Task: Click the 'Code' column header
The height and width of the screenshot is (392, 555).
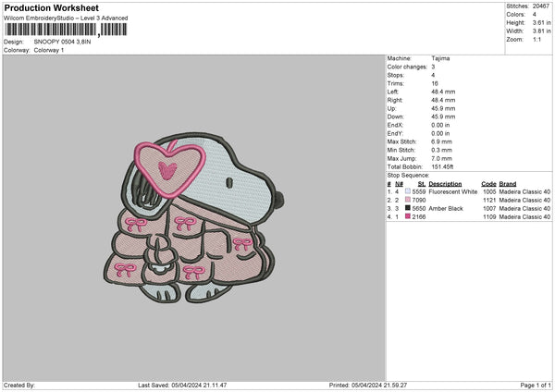Action: pyautogui.click(x=488, y=184)
